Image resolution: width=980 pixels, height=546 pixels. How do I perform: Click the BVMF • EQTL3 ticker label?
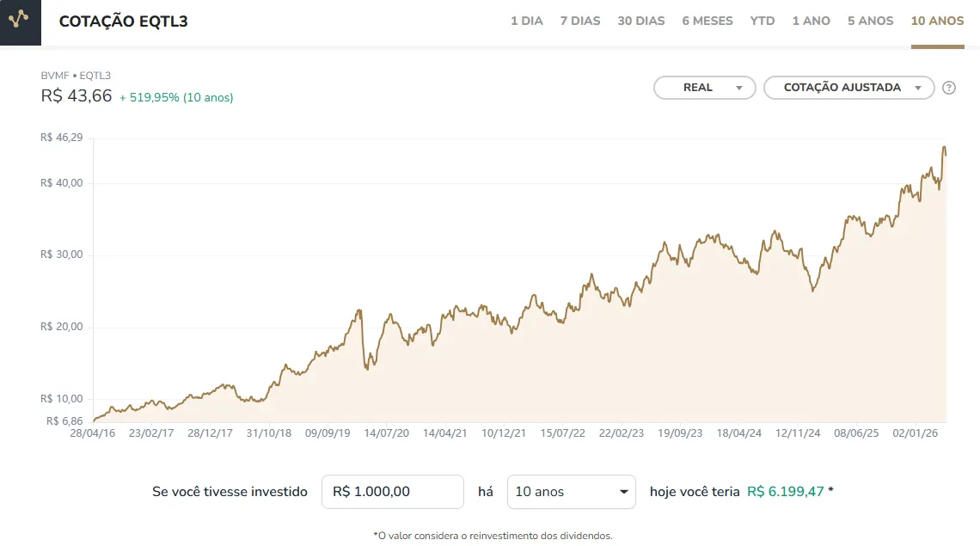coord(76,76)
